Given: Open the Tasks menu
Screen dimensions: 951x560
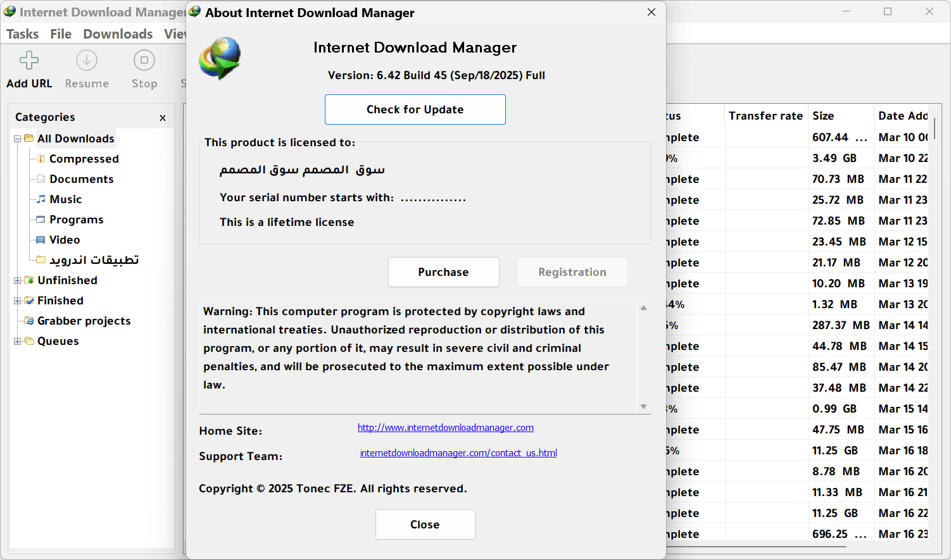Looking at the screenshot, I should pos(22,34).
